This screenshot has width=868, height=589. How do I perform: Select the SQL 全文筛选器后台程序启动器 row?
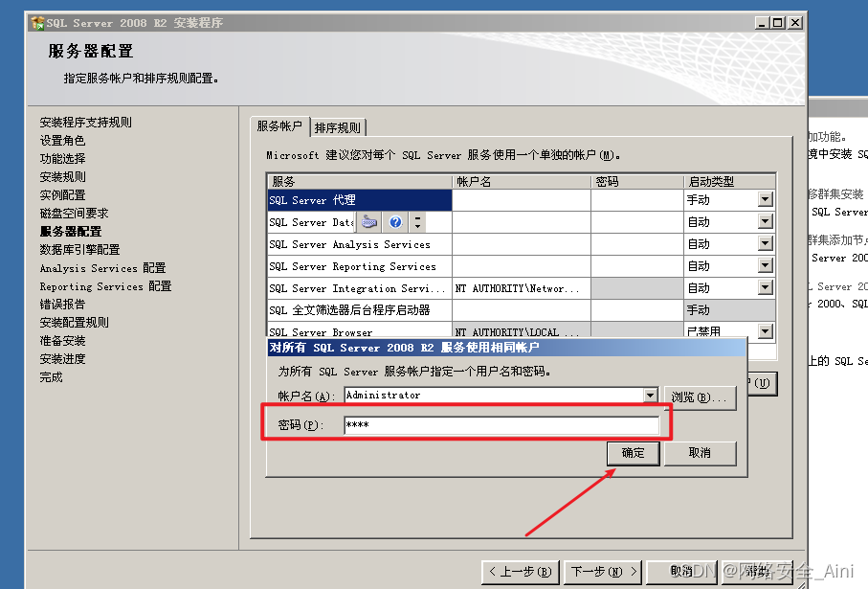click(x=360, y=310)
